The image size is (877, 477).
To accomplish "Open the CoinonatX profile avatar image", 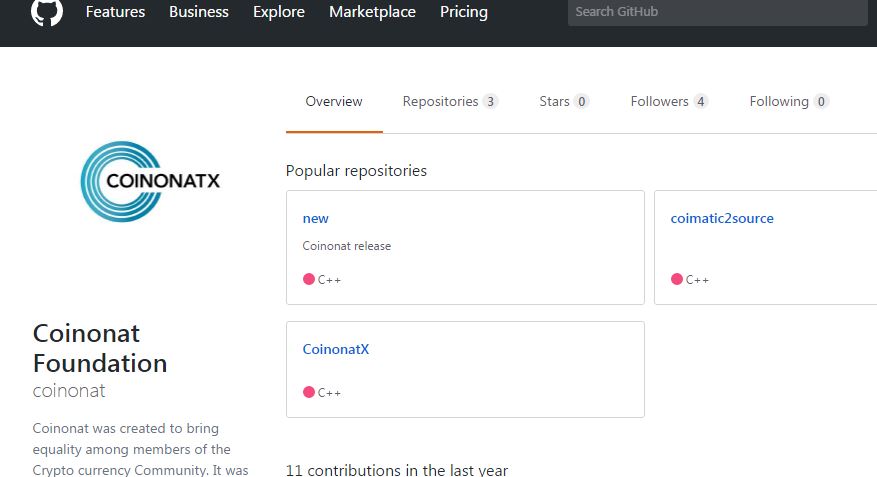I will (x=150, y=181).
